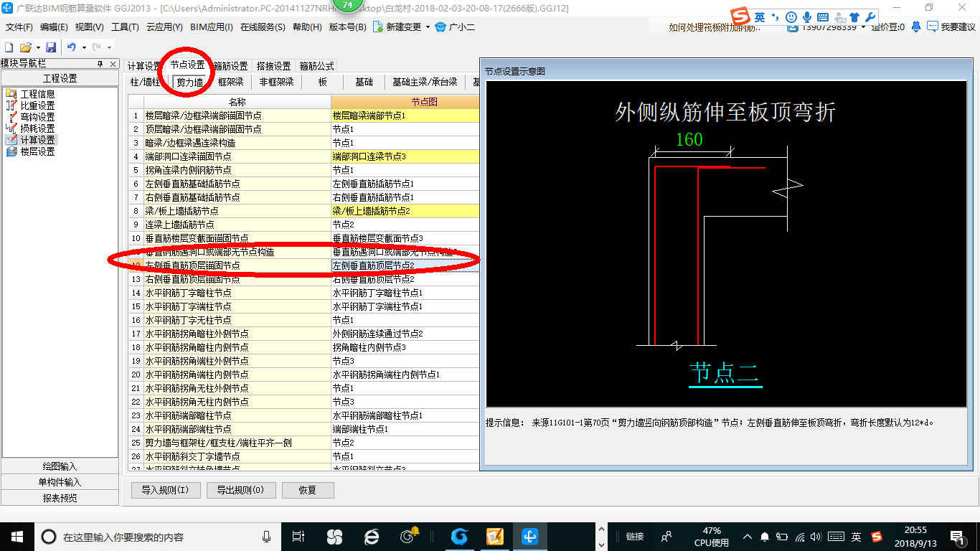The width and height of the screenshot is (980, 551).
Task: Click the 恢复 button
Action: (308, 490)
